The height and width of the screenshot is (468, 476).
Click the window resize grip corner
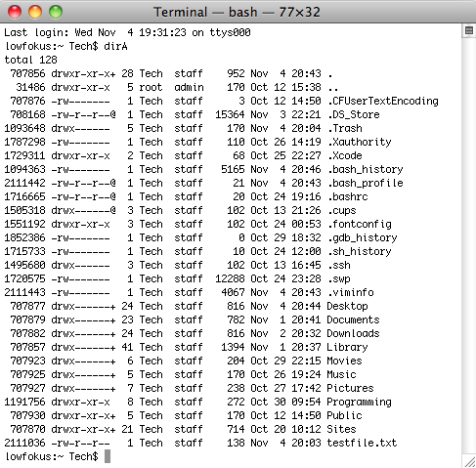[469, 461]
